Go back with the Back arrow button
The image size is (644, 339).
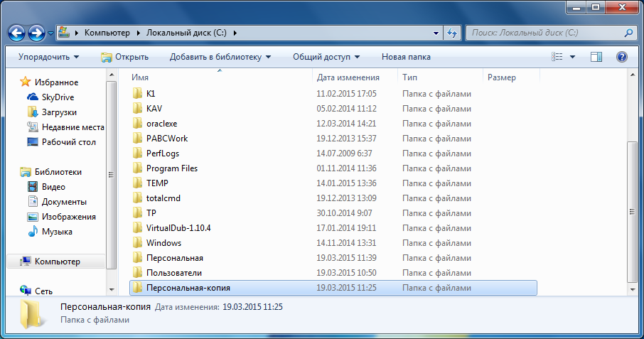pyautogui.click(x=17, y=33)
